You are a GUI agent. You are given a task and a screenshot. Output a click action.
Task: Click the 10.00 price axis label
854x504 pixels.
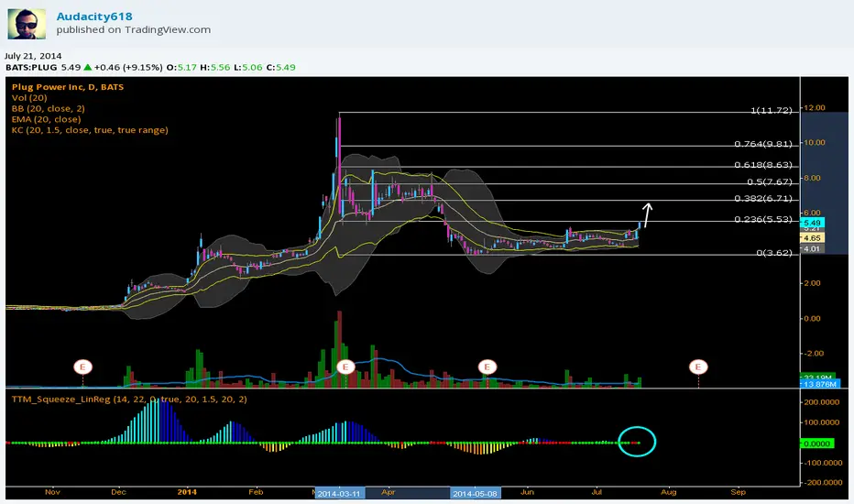(x=815, y=143)
